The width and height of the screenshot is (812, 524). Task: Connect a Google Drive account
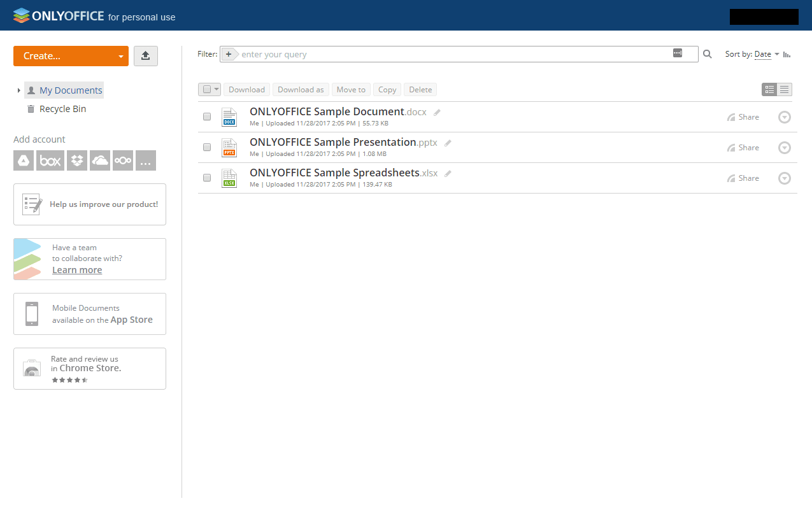coord(24,161)
